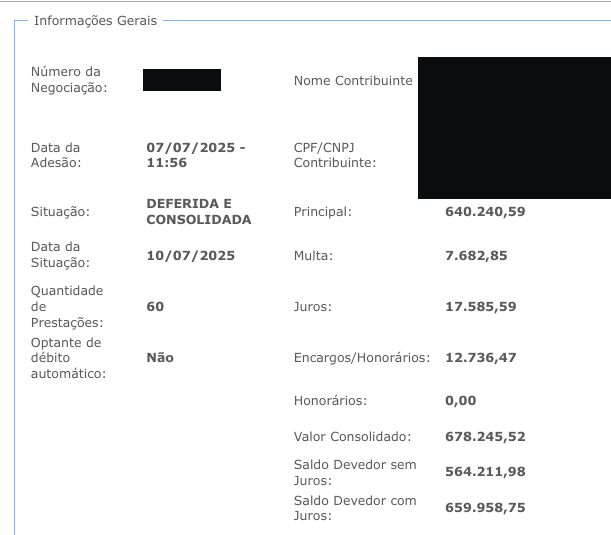Click the 'Juros:' label beside 17.585,59
Screen dimensions: 611x535
pyautogui.click(x=313, y=307)
